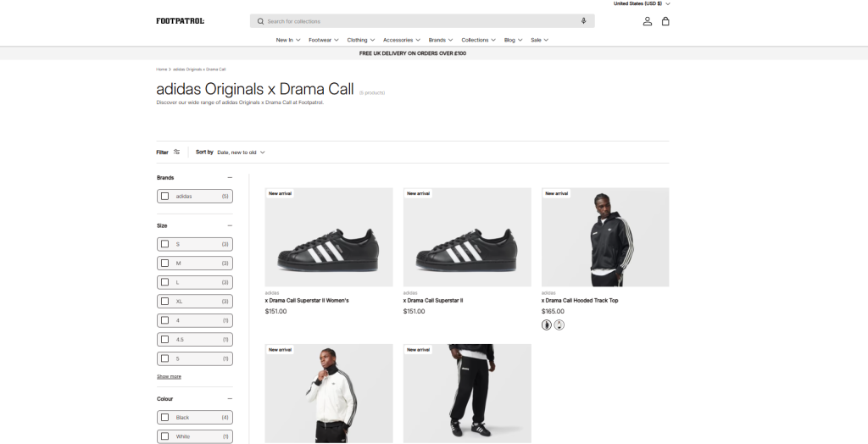Expand the Brands navigation menu

[x=441, y=40]
